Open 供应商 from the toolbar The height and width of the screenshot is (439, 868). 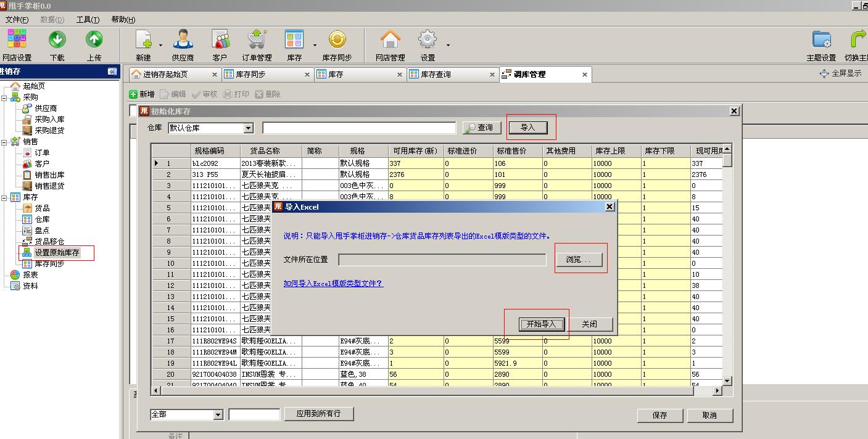tap(183, 46)
